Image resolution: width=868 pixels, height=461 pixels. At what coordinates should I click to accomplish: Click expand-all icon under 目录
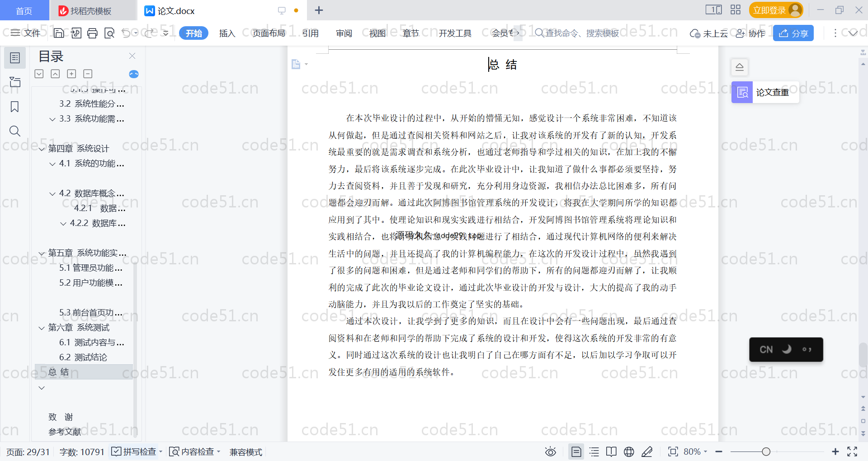[x=39, y=74]
